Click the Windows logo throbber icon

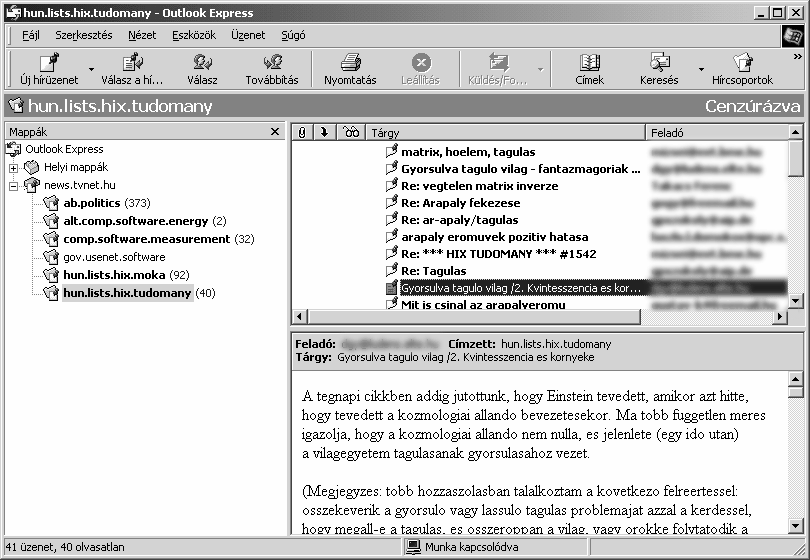click(792, 36)
